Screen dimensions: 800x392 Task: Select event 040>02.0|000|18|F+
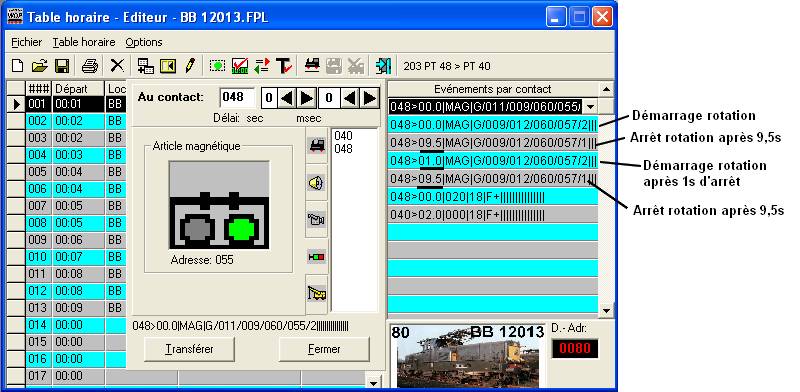tap(493, 215)
